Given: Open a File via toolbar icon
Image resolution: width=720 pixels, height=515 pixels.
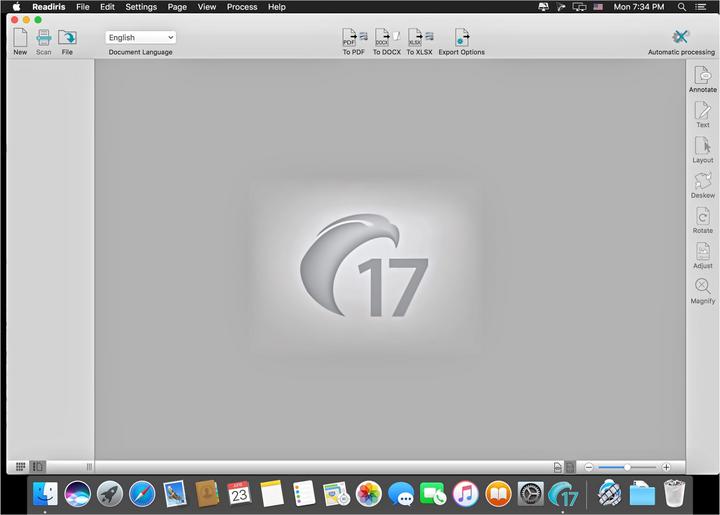Looking at the screenshot, I should (x=67, y=41).
